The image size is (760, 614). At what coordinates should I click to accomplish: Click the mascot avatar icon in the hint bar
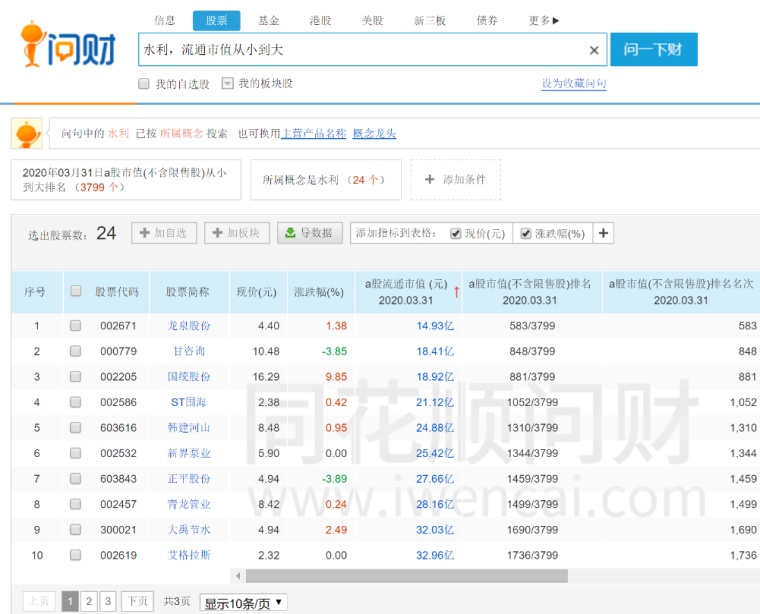[x=27, y=133]
